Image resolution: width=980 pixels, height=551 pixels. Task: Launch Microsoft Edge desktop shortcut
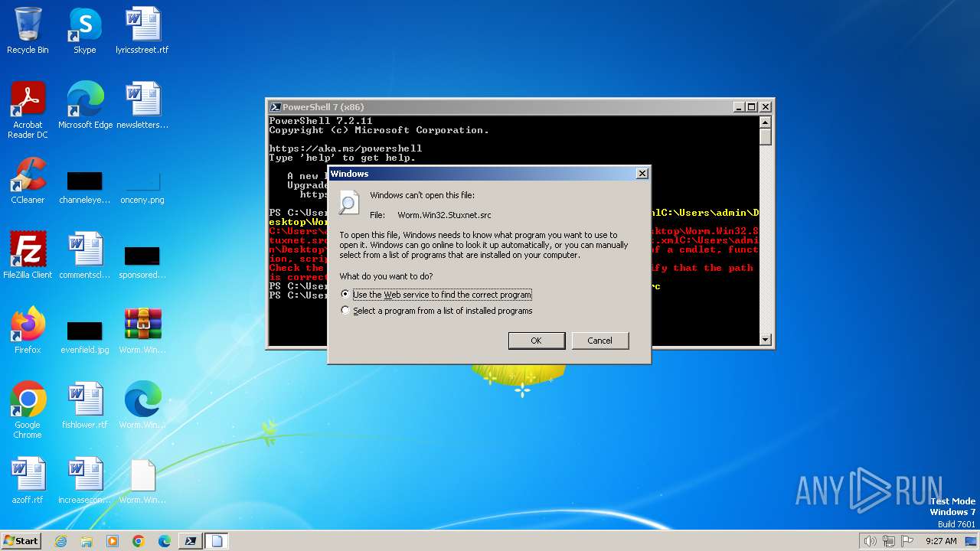85,106
